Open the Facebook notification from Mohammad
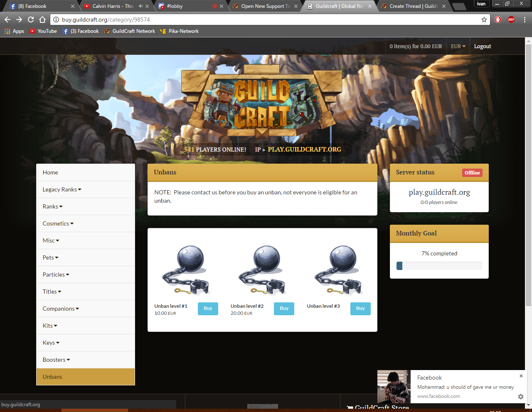Image resolution: width=532 pixels, height=412 pixels. [x=465, y=387]
